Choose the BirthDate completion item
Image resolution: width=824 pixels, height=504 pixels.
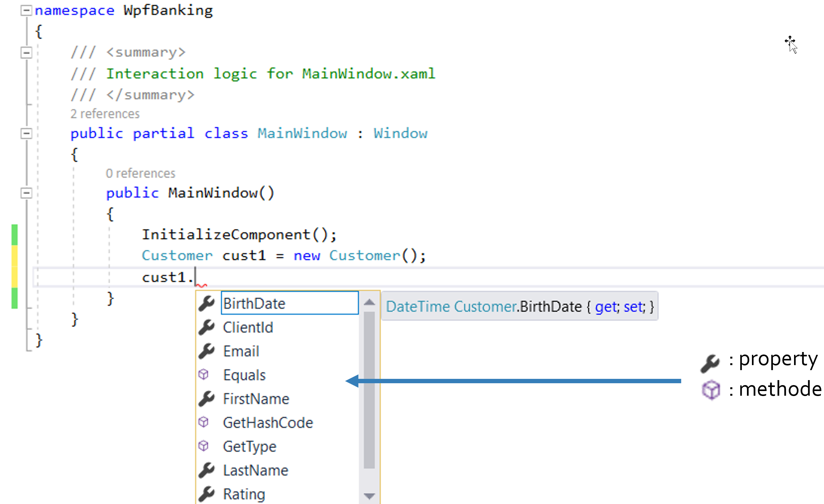pyautogui.click(x=254, y=303)
